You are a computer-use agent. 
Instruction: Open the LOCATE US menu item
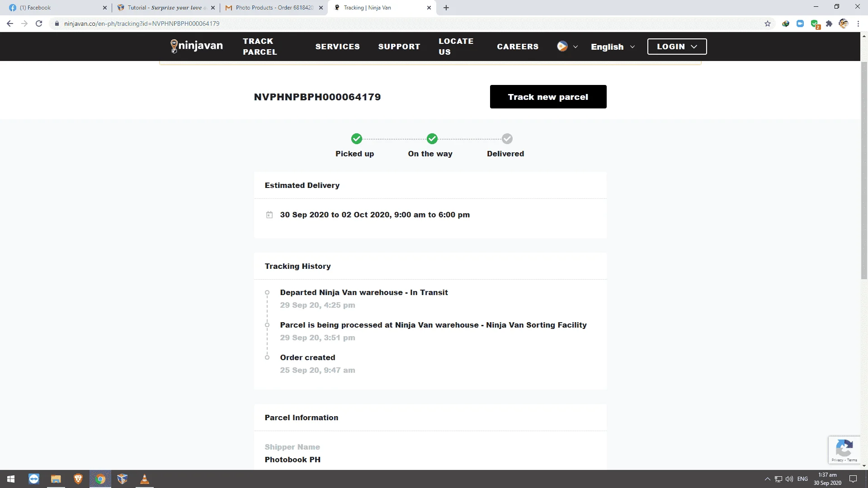[x=456, y=47]
